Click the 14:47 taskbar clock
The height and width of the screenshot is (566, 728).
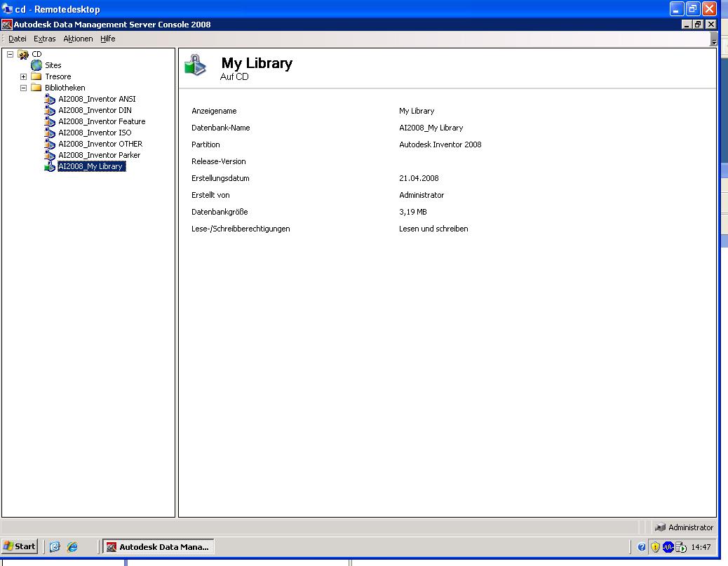(701, 547)
